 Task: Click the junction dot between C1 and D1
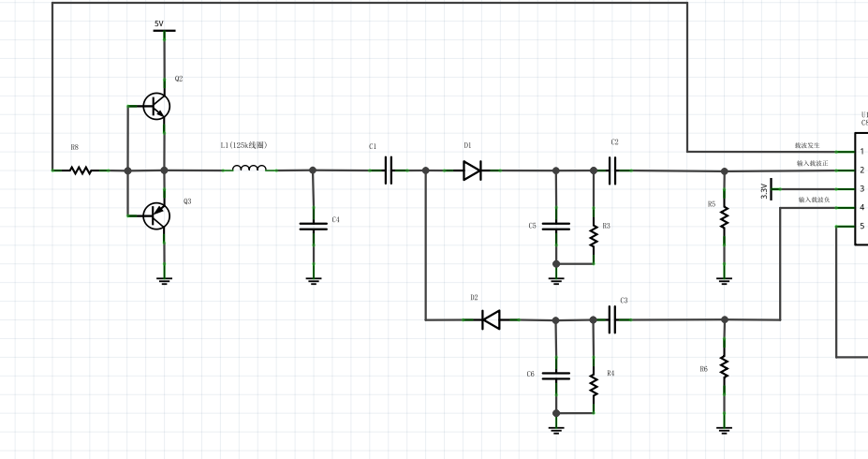(x=426, y=170)
